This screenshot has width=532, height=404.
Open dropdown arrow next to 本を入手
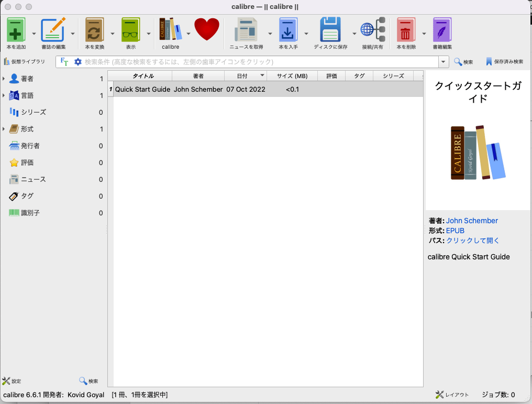coord(306,34)
